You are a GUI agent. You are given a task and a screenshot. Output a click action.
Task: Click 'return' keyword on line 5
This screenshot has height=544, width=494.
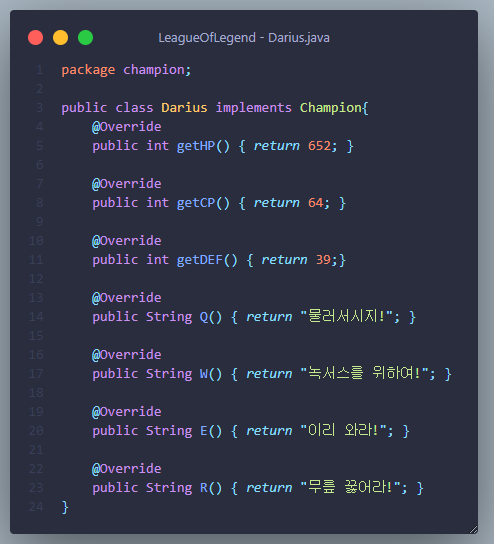click(x=276, y=146)
